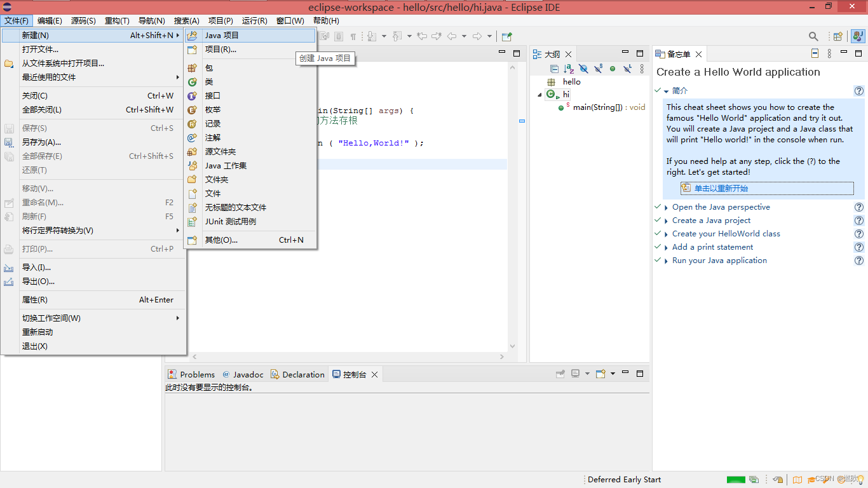Create a new 包 (package)
Image resolution: width=868 pixels, height=488 pixels.
pyautogui.click(x=250, y=68)
